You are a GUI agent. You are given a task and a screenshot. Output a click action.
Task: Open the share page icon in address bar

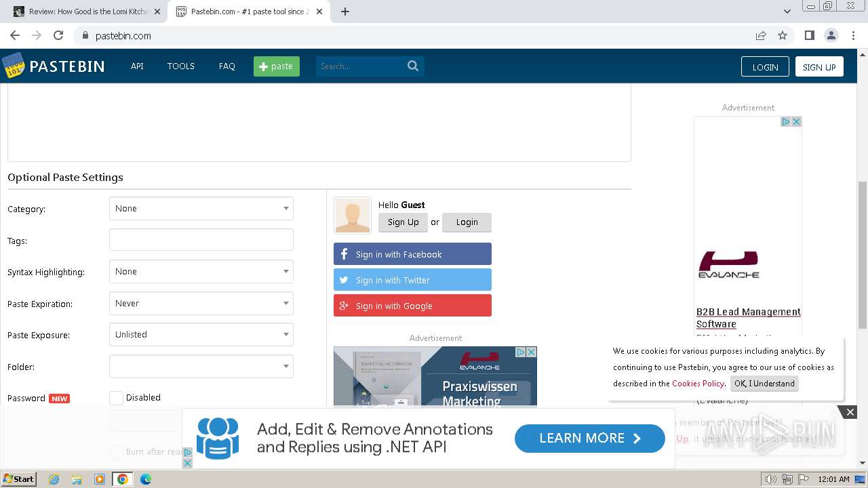pos(761,36)
